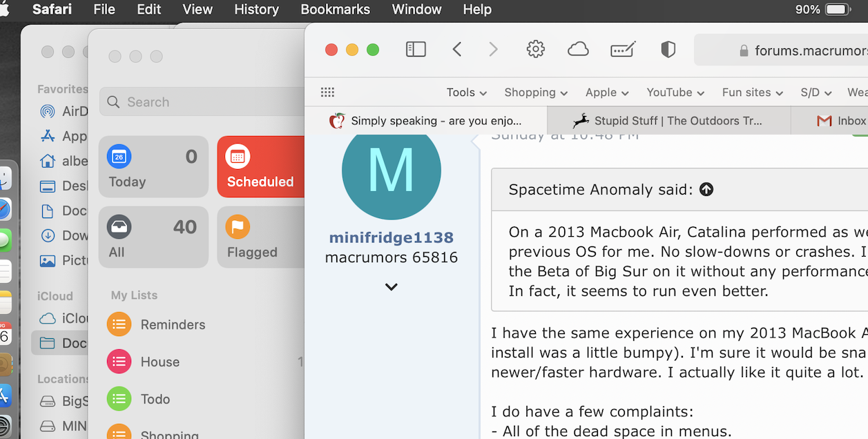This screenshot has width=868, height=439.
Task: Open Tools bookmarks folder dropdown
Action: tap(467, 92)
